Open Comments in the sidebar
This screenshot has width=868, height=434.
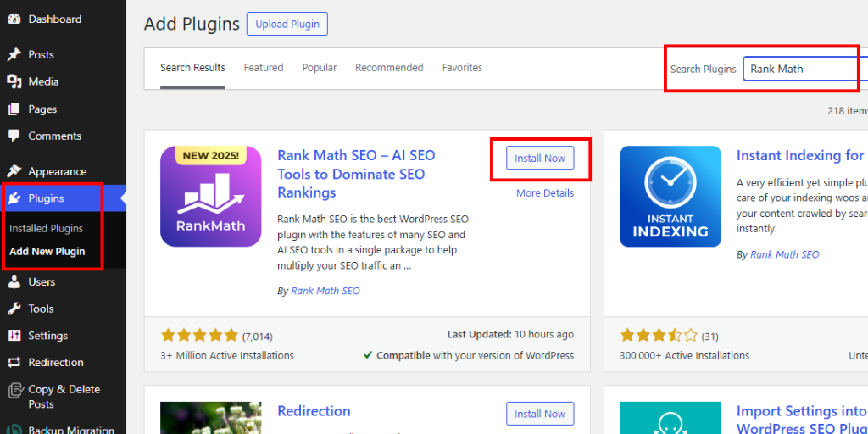pos(55,136)
